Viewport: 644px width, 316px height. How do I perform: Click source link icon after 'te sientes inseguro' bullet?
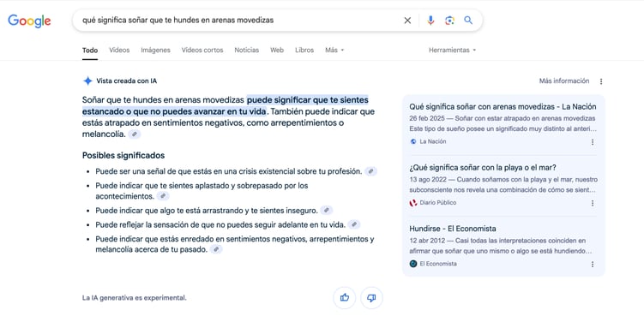coord(327,211)
